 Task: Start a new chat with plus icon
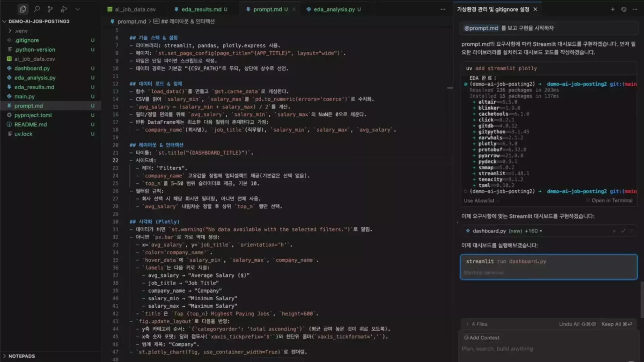613,9
